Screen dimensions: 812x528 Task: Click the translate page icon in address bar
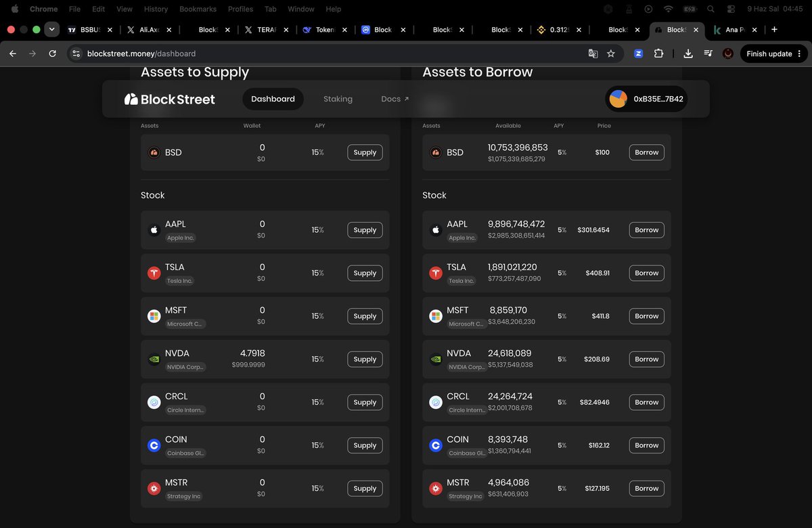pyautogui.click(x=593, y=53)
